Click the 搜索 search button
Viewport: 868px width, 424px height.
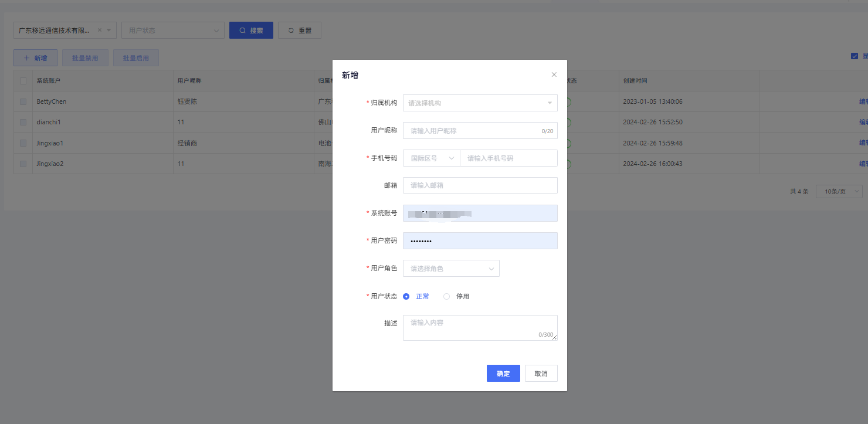(x=251, y=30)
